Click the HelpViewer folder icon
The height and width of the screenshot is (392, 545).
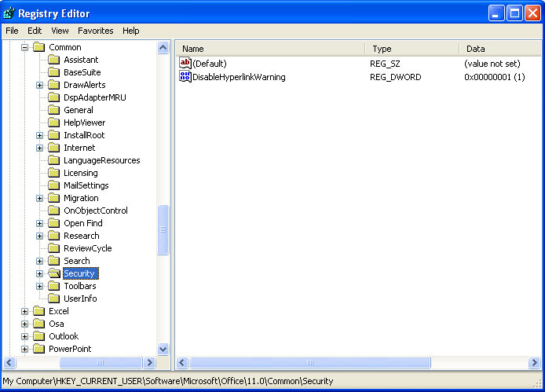coord(54,123)
